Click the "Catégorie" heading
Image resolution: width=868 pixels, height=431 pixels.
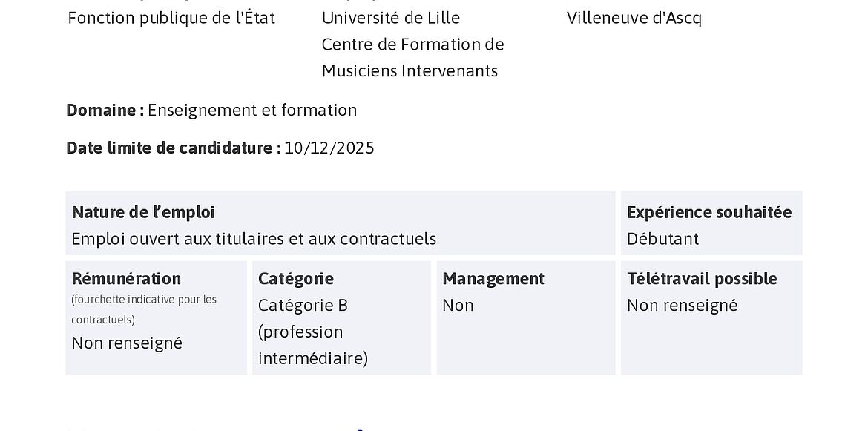tap(295, 279)
